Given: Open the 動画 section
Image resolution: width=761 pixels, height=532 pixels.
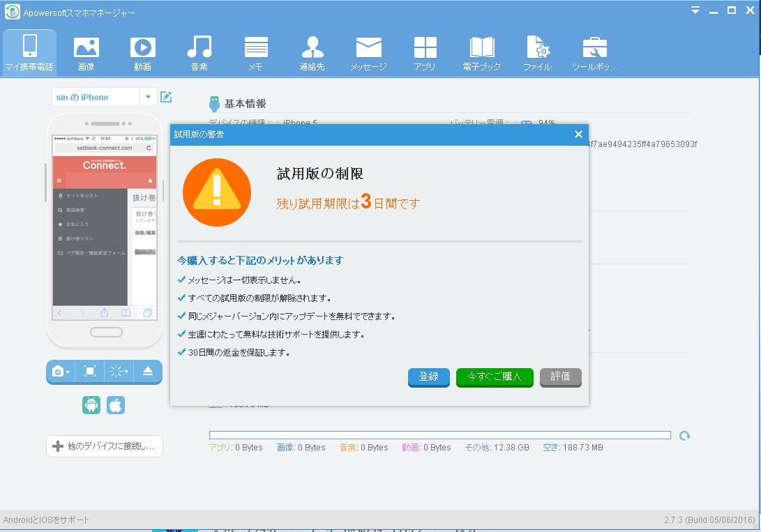Looking at the screenshot, I should tap(143, 54).
